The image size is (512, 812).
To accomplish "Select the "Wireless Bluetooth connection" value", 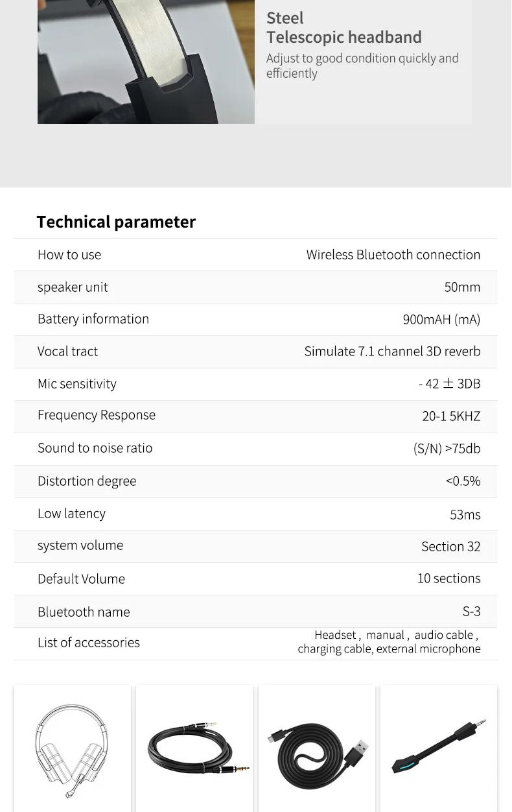I will 393,255.
